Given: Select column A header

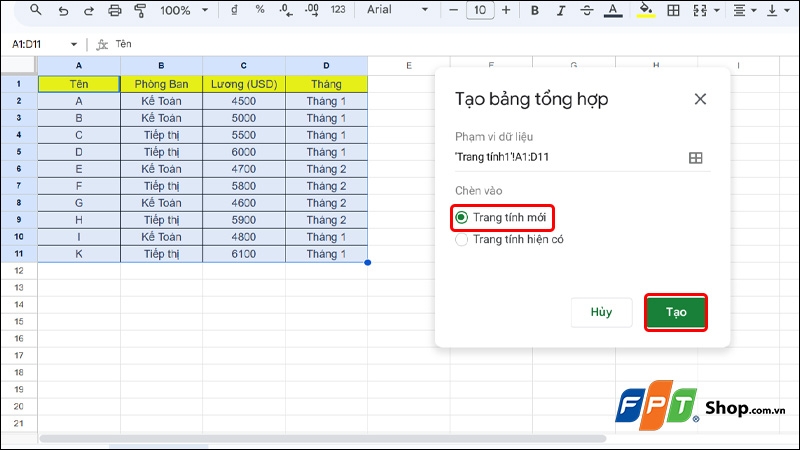Looking at the screenshot, I should point(79,65).
